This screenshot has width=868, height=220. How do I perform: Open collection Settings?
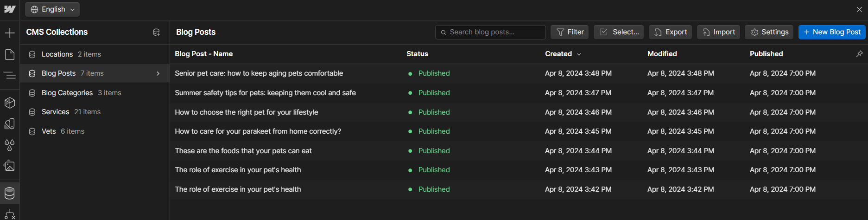769,32
